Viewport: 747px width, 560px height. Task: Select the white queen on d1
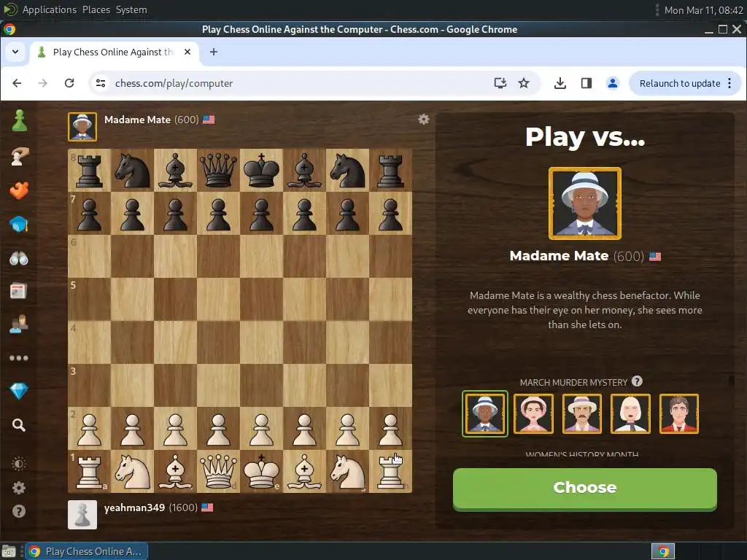tap(218, 472)
